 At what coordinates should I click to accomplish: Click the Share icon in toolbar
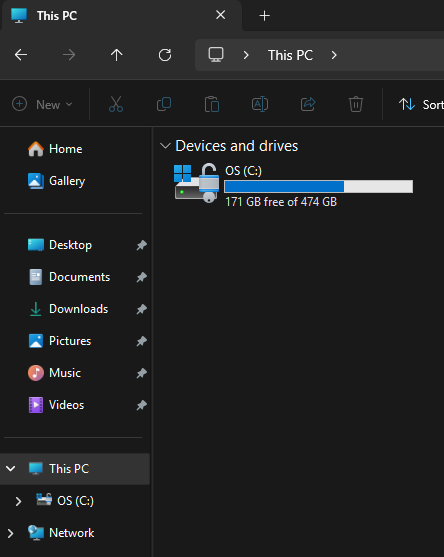[x=308, y=104]
